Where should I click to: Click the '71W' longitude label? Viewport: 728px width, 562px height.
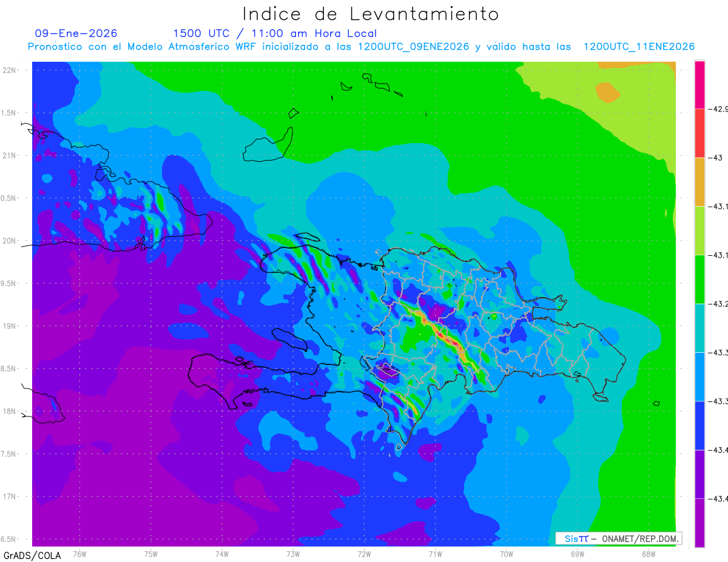(435, 554)
